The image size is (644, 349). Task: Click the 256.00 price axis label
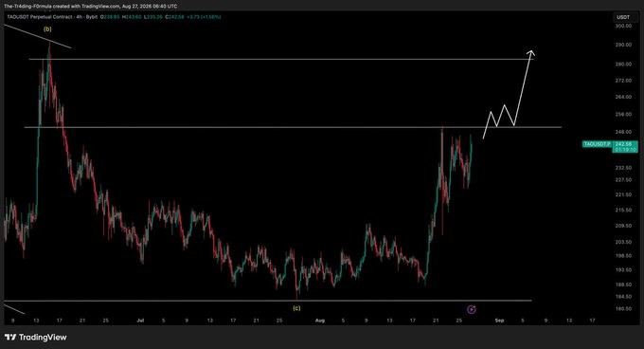(623, 114)
